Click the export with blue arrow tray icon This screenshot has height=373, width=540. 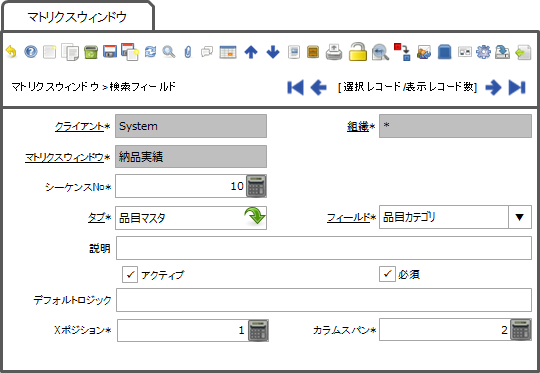coord(502,52)
